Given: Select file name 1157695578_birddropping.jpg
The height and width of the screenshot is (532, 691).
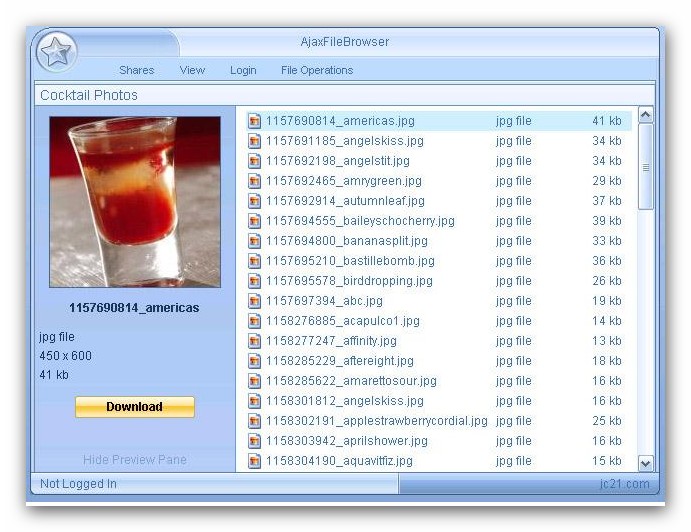Looking at the screenshot, I should (349, 281).
